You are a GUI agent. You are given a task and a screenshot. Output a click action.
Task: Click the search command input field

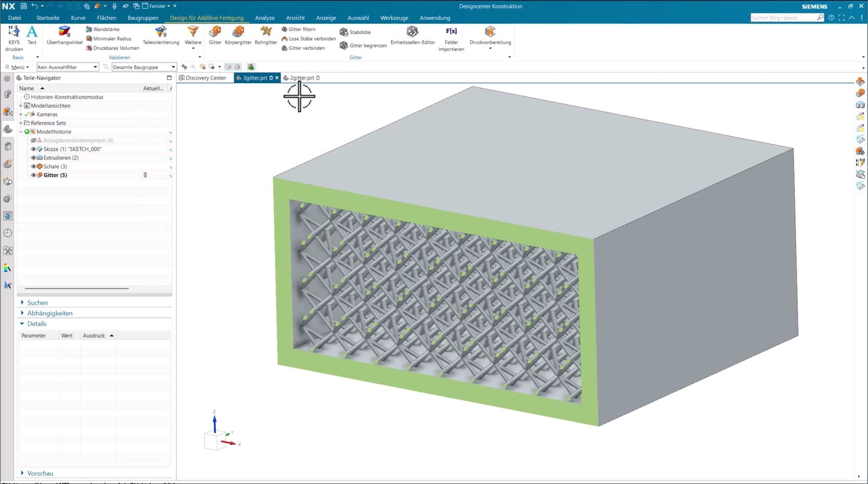tap(782, 18)
